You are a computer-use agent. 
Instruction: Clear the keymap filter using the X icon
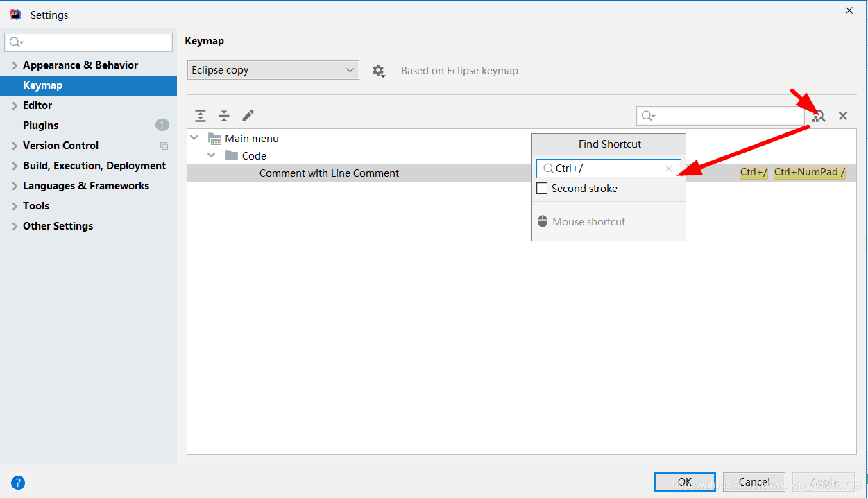coord(843,116)
